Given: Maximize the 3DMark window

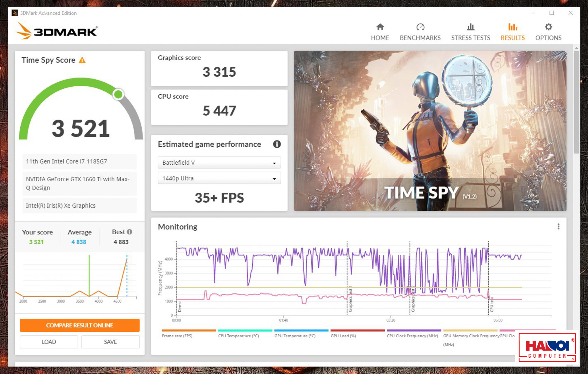Looking at the screenshot, I should (x=552, y=13).
